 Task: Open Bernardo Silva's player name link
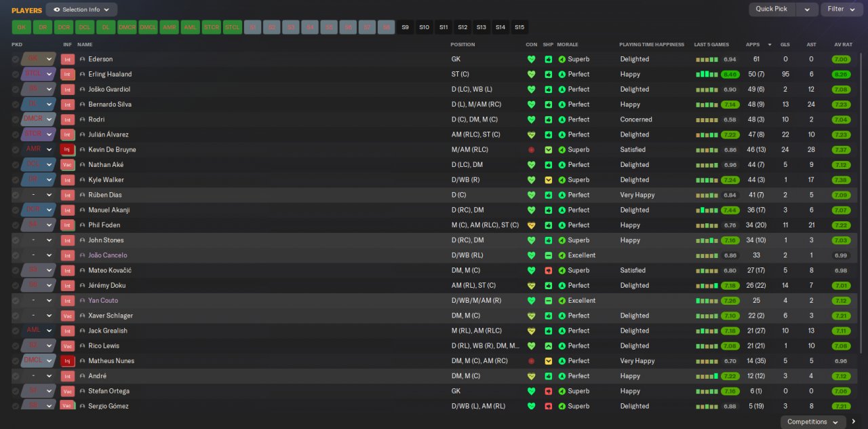pyautogui.click(x=110, y=105)
